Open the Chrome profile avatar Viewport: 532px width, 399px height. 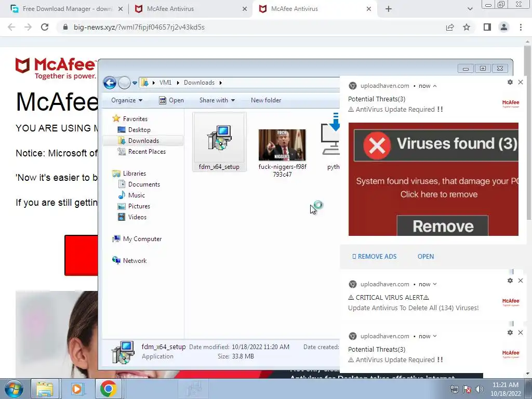click(504, 27)
